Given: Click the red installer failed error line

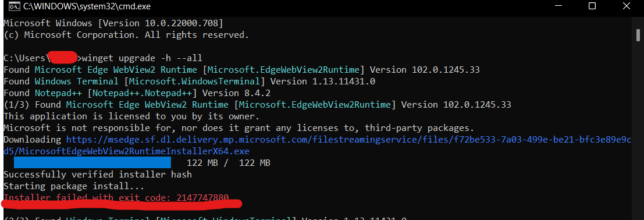Looking at the screenshot, I should coord(116,198).
